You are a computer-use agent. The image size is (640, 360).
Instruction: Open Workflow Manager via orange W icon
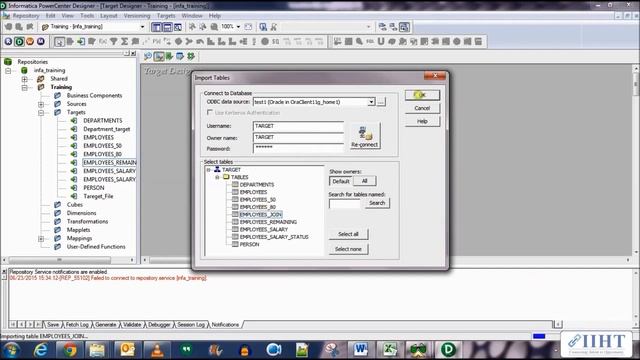coord(30,41)
